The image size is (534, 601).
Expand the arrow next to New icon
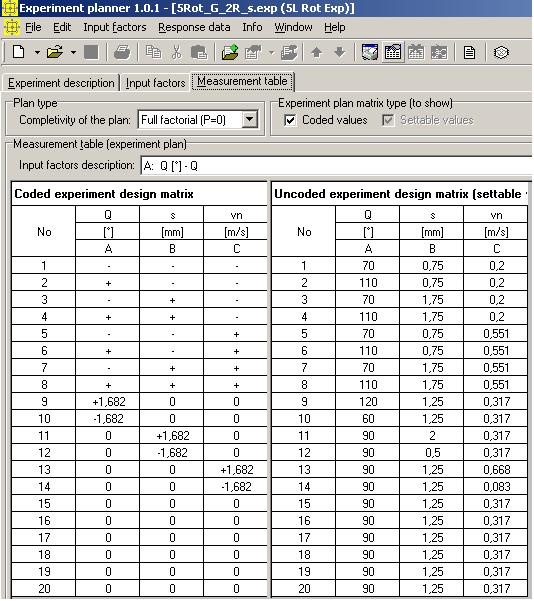pyautogui.click(x=37, y=52)
